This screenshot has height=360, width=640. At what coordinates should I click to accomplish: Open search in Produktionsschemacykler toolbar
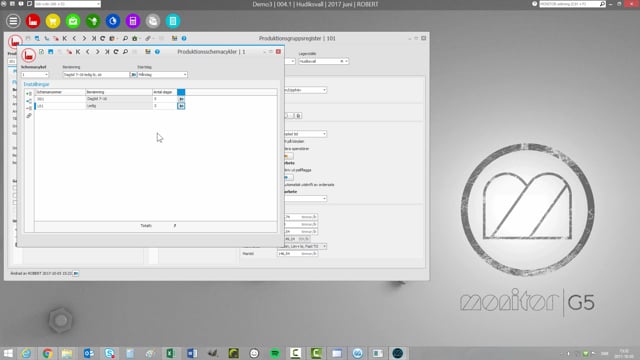(125, 52)
